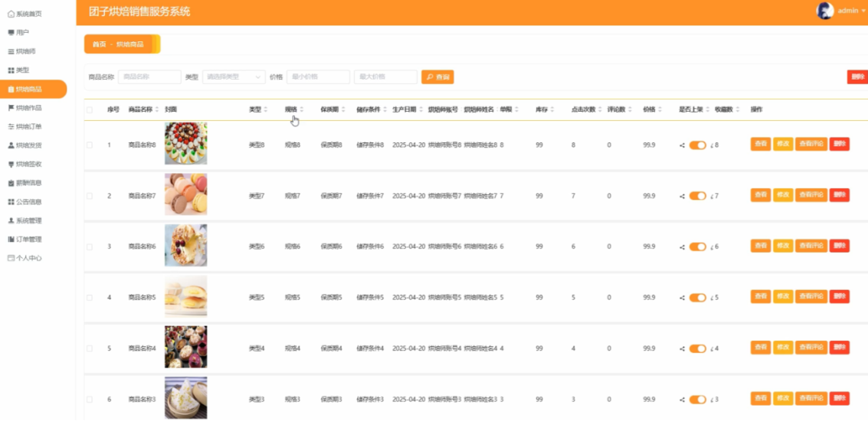Sort by 评论数 column arrows
Viewport: 868px width, 421px height.
click(630, 109)
